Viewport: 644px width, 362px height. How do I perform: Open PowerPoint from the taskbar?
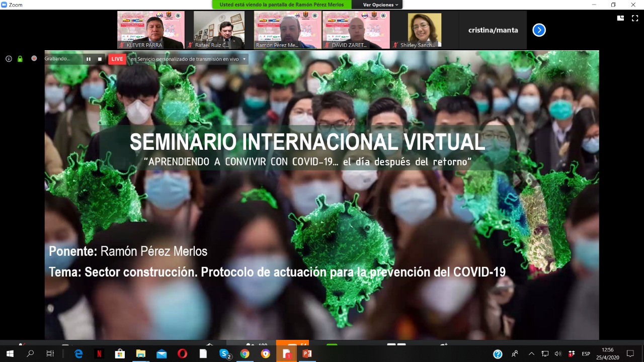(x=307, y=354)
